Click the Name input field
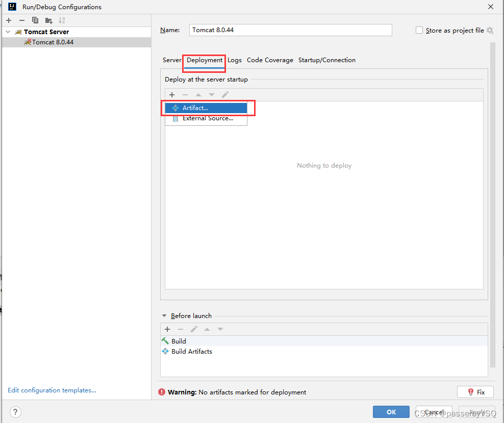 [290, 30]
